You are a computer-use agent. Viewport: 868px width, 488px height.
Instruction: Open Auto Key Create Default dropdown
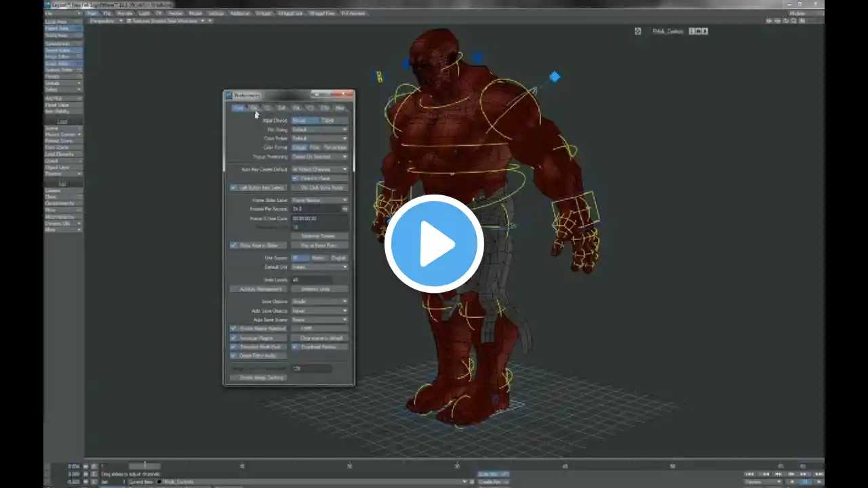[320, 169]
